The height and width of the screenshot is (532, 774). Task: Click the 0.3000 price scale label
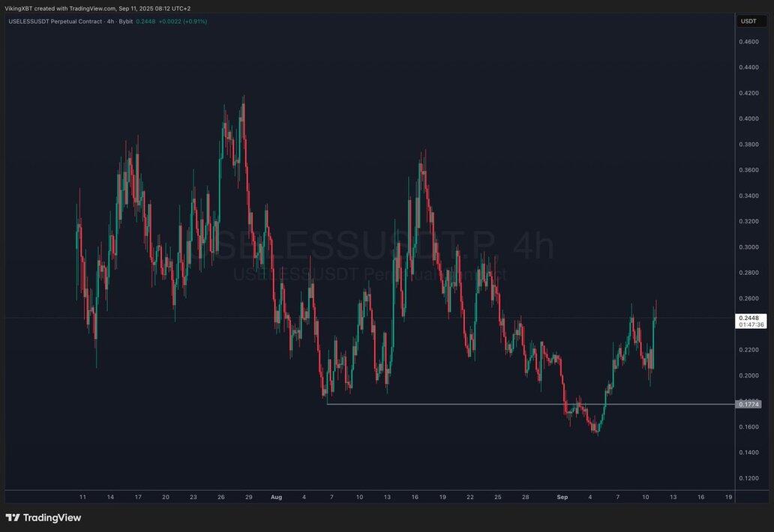748,247
